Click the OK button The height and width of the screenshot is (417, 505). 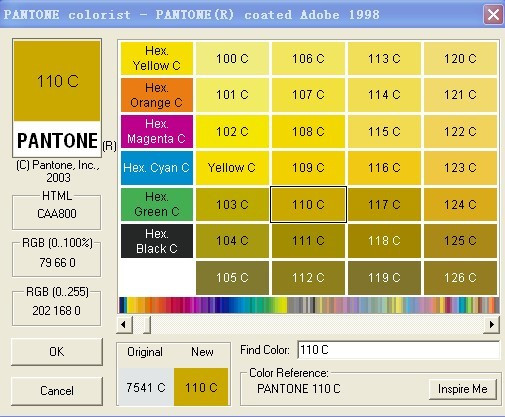click(57, 352)
